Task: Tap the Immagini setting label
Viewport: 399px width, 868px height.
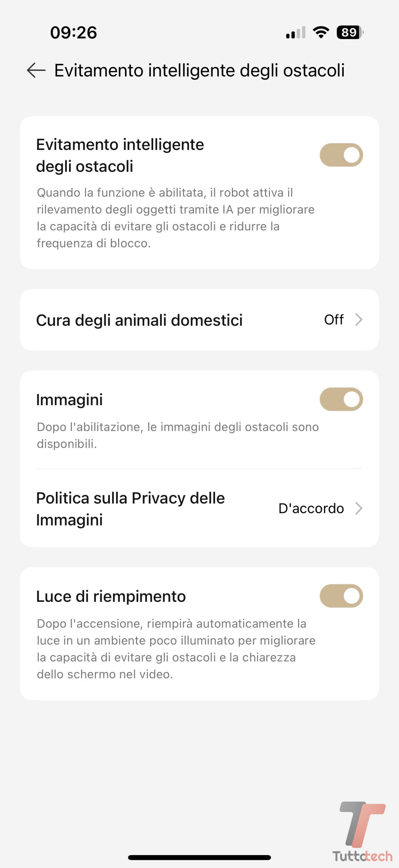Action: pyautogui.click(x=69, y=400)
